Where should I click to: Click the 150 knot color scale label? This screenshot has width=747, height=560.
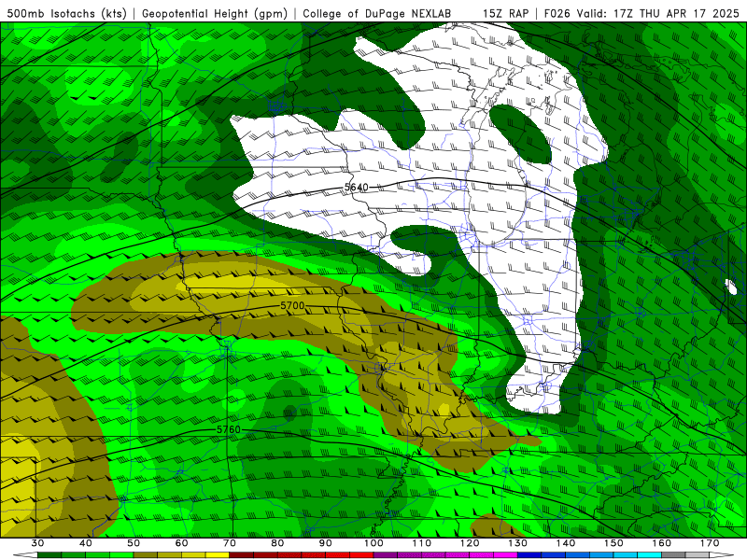tap(613, 543)
